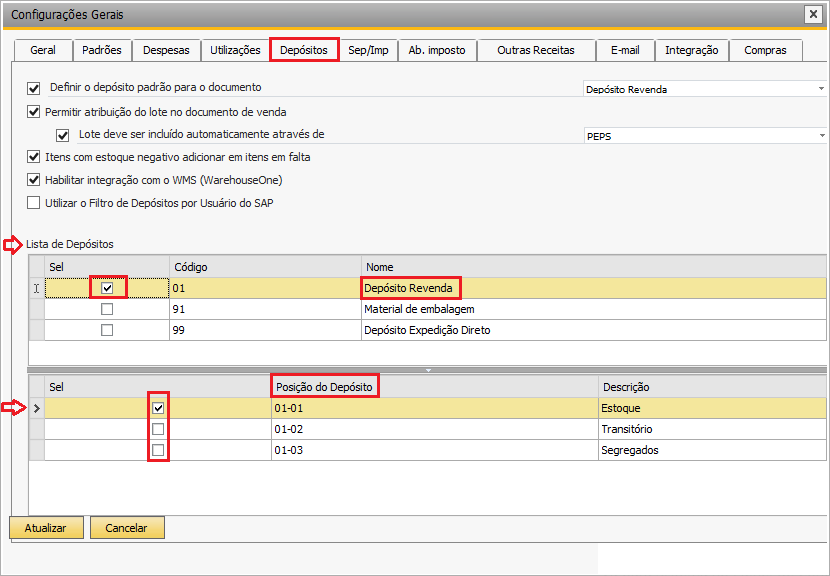The width and height of the screenshot is (830, 576).
Task: Go to the Despesas tab
Action: click(166, 50)
